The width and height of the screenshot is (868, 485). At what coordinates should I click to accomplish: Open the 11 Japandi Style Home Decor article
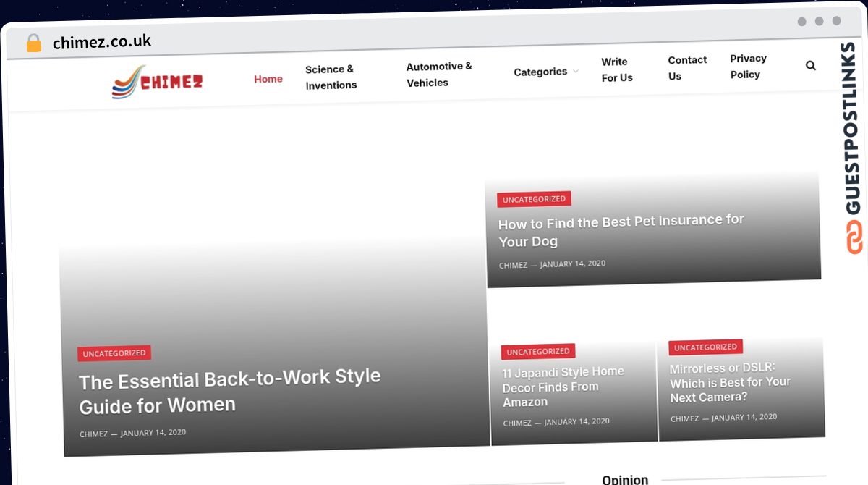pos(563,387)
